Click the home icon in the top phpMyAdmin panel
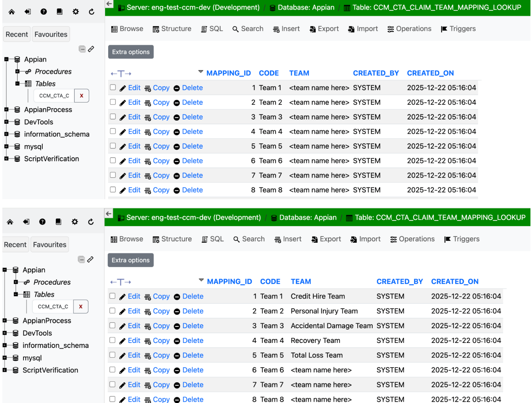This screenshot has width=532, height=403. tap(12, 12)
